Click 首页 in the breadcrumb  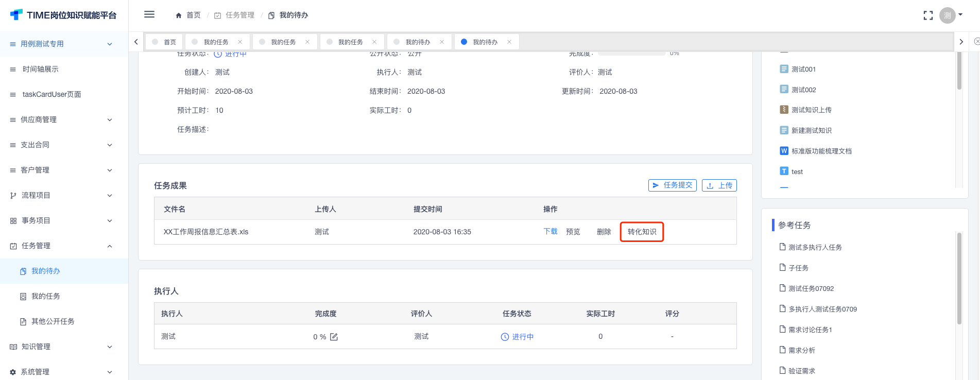pos(193,15)
